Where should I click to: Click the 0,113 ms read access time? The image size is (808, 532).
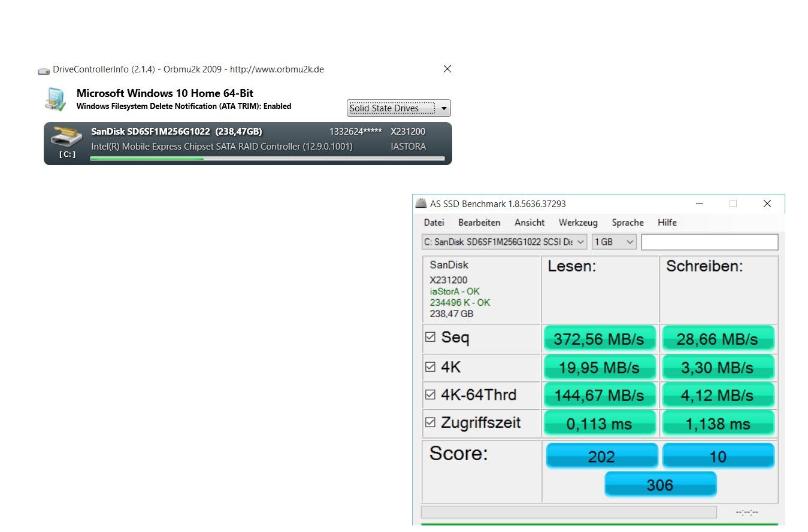coord(600,424)
